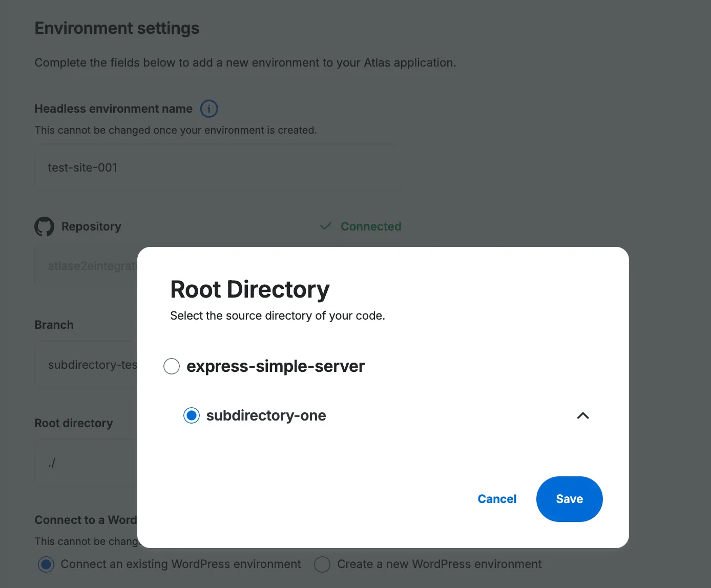
Task: Click the GitHub logo next to Repository
Action: click(44, 226)
